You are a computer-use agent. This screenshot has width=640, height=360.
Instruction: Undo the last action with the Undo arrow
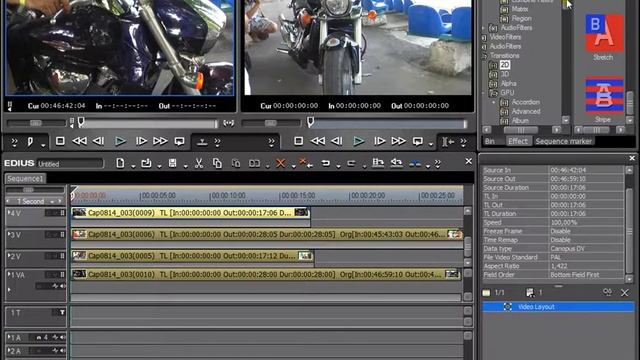[x=325, y=163]
